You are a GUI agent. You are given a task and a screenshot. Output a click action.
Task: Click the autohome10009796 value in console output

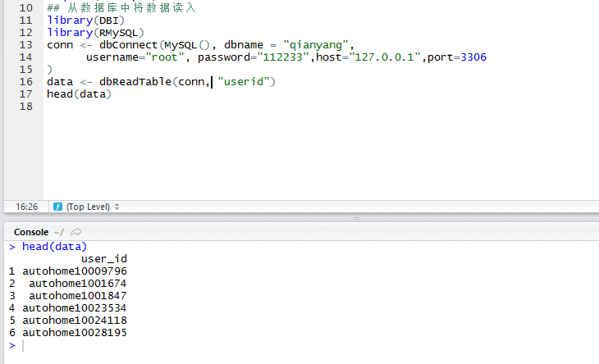tap(75, 271)
